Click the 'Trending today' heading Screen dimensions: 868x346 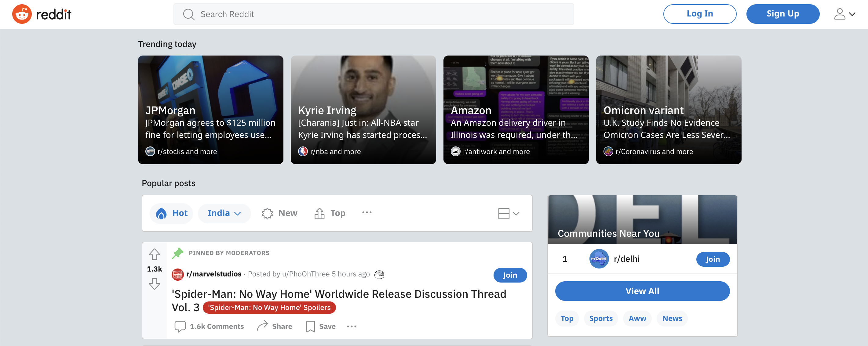click(x=167, y=44)
